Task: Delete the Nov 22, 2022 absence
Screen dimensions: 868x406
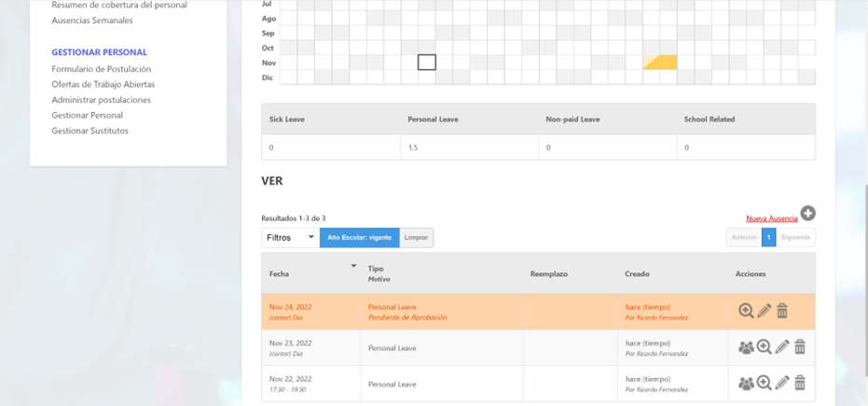Action: 800,383
